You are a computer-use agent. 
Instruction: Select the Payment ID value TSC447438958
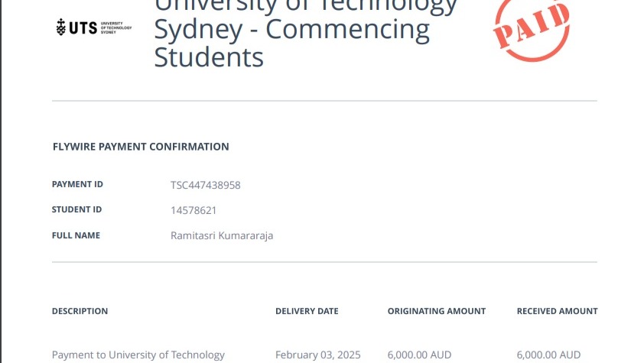pyautogui.click(x=205, y=185)
